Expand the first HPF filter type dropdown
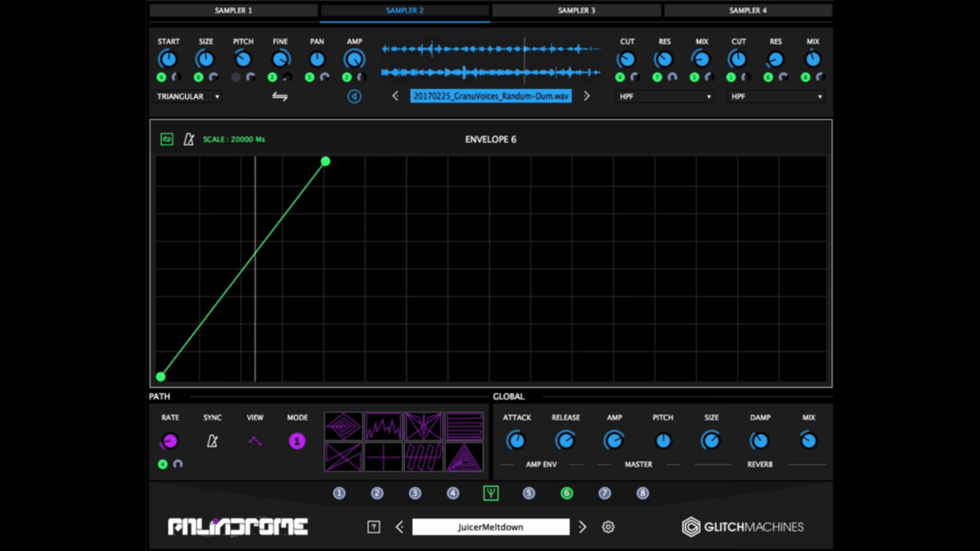Image resolution: width=980 pixels, height=551 pixels. point(664,97)
